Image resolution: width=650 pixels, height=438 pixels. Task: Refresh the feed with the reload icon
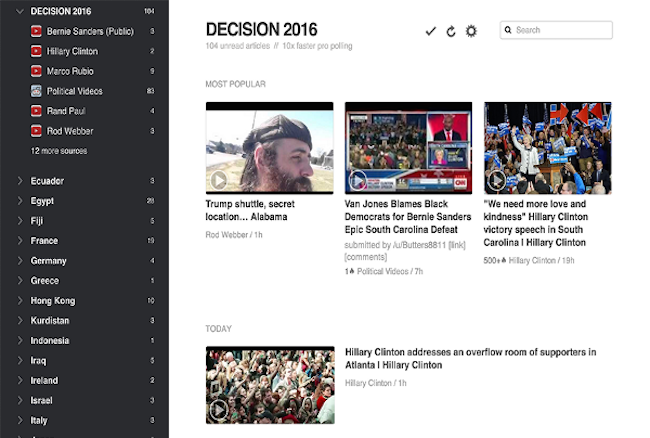coord(451,31)
